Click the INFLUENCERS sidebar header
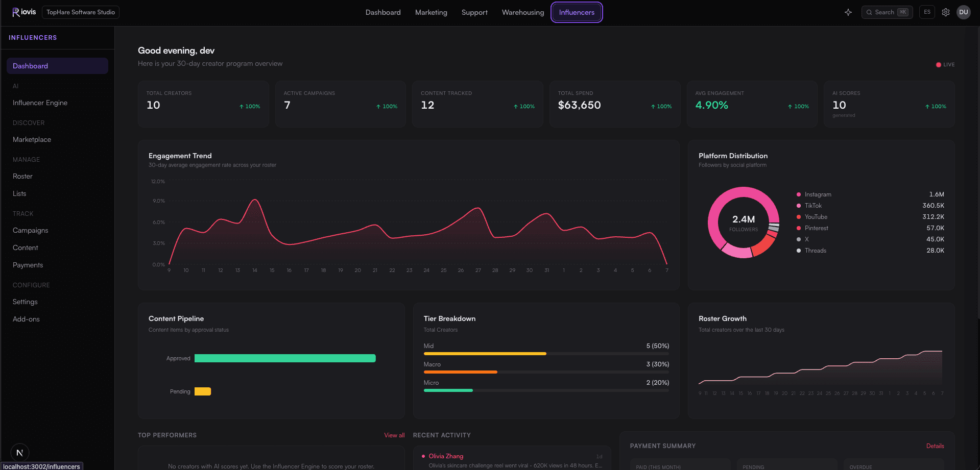The height and width of the screenshot is (470, 980). coord(33,38)
